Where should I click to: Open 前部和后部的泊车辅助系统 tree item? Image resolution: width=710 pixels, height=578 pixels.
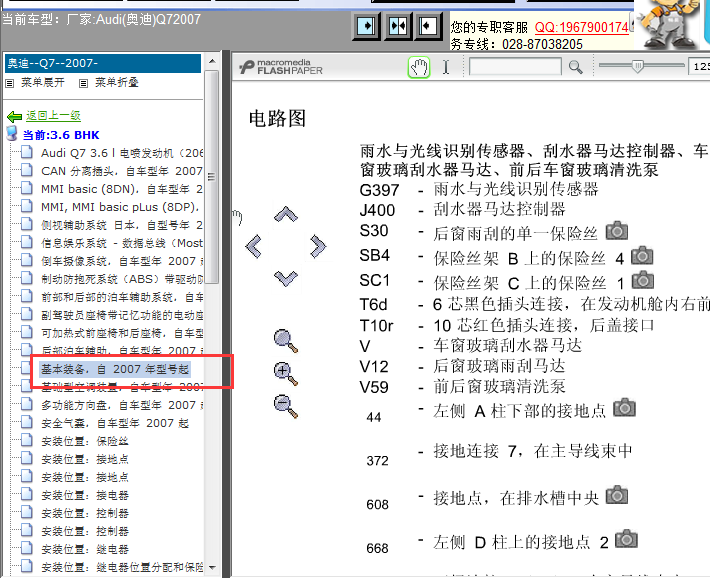pos(122,297)
